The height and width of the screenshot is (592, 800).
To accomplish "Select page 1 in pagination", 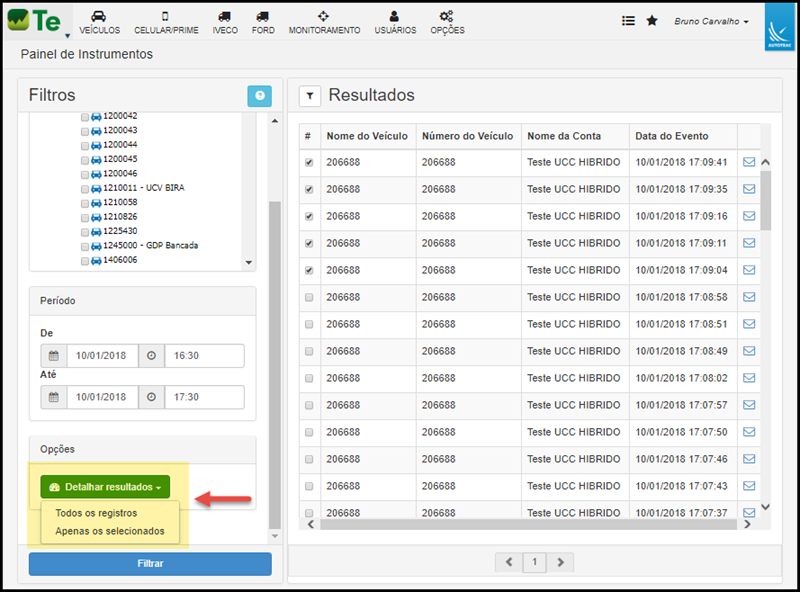I will (535, 562).
